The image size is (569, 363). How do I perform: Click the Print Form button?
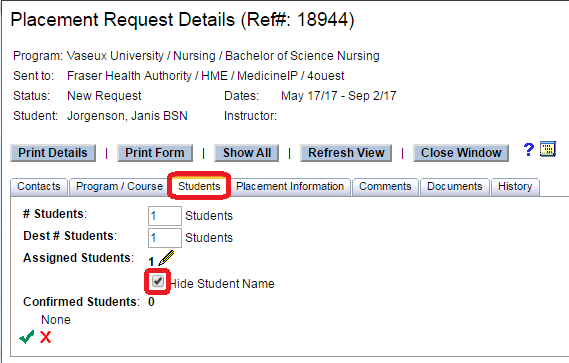click(x=155, y=153)
